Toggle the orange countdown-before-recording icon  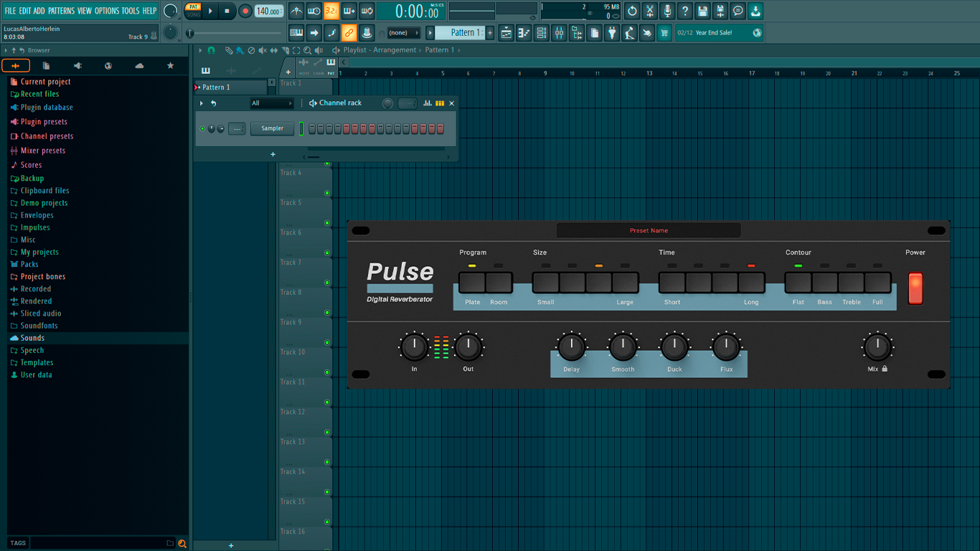point(331,11)
